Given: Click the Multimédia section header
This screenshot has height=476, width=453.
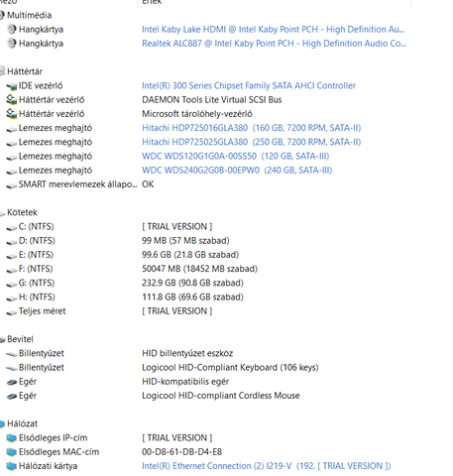Looking at the screenshot, I should [x=29, y=15].
